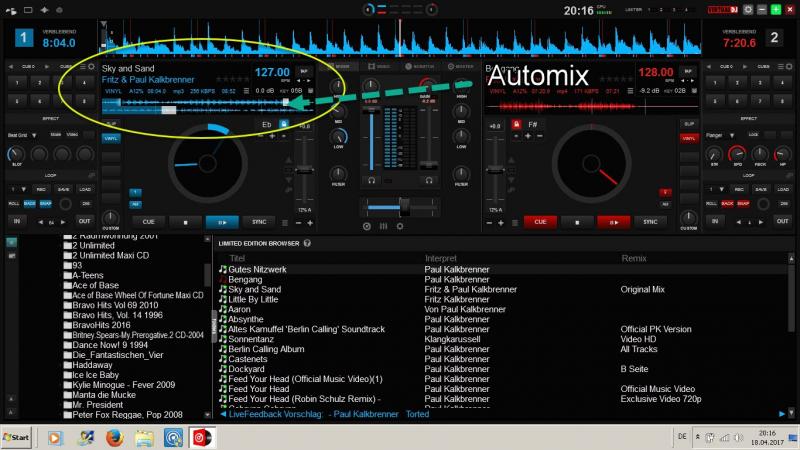
Task: Click gear icon below crossfader
Action: click(x=400, y=226)
